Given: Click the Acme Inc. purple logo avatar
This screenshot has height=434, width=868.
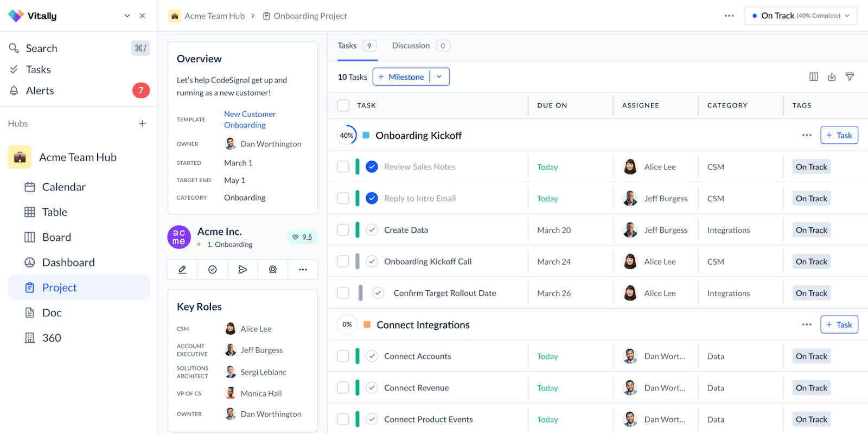Looking at the screenshot, I should 179,237.
